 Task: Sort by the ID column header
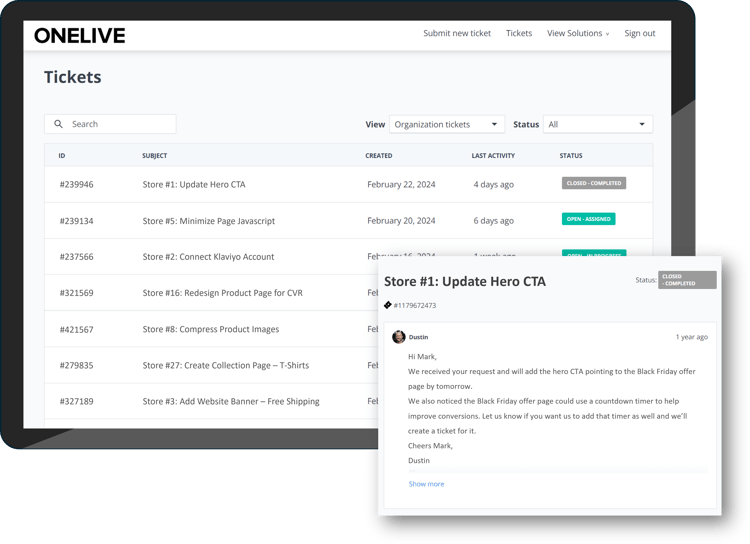[x=62, y=155]
